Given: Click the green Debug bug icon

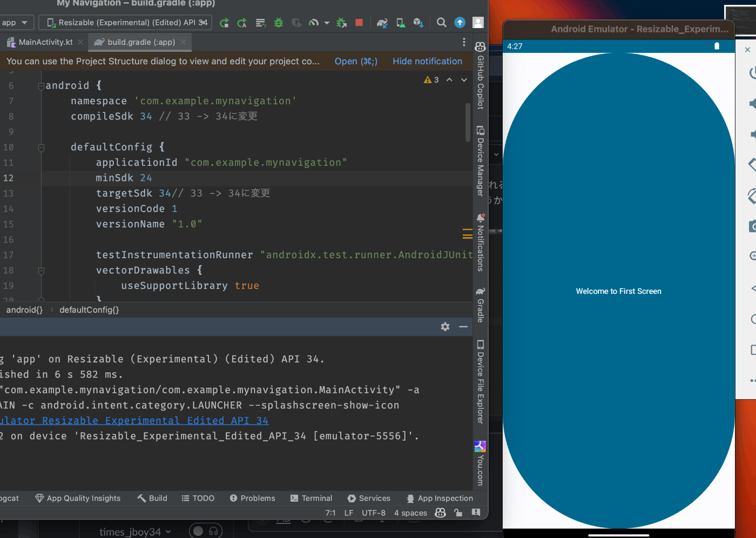Looking at the screenshot, I should [279, 23].
